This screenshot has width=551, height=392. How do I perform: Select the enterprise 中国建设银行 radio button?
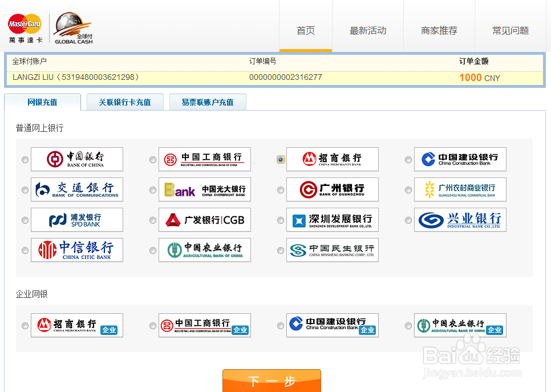tap(281, 326)
